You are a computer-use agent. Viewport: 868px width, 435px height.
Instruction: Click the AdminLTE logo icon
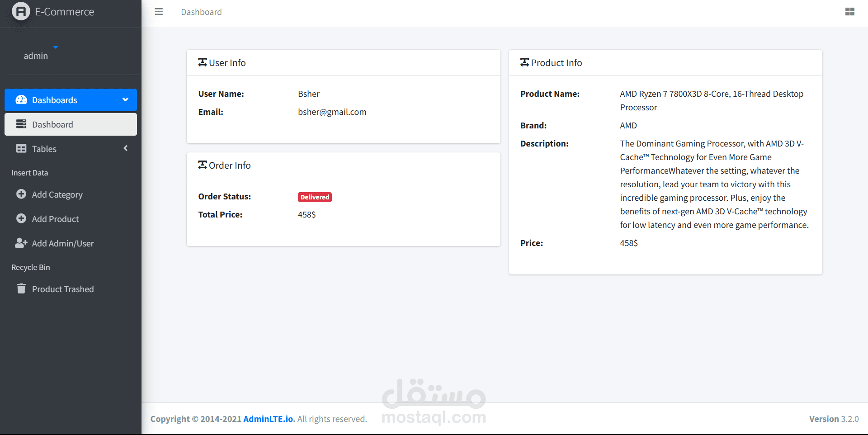coord(21,11)
